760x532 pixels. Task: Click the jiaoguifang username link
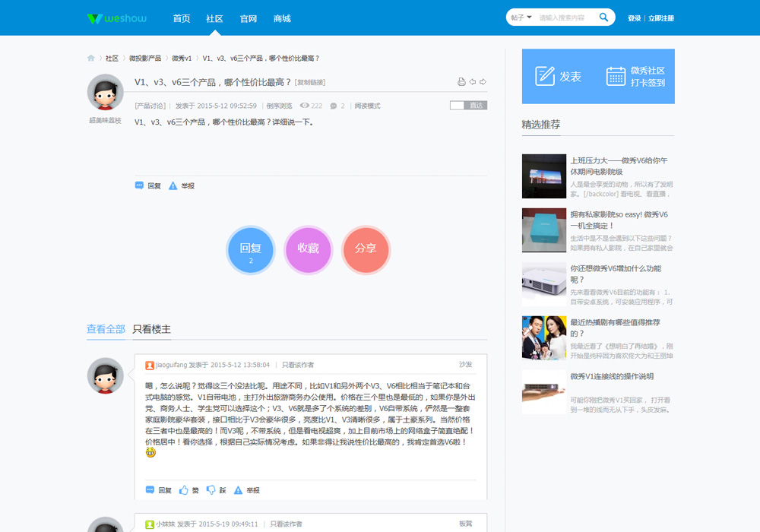[x=172, y=365]
